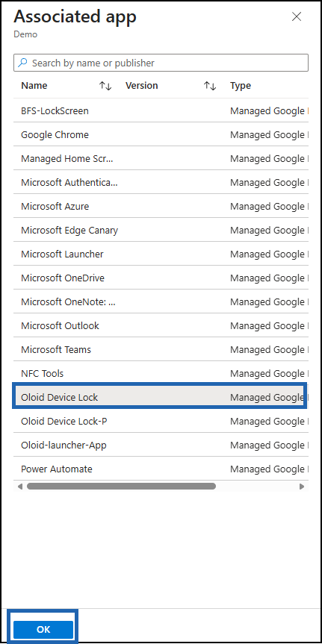Confirm selection with OK button
Screen dimensions: 322x644
click(43, 629)
